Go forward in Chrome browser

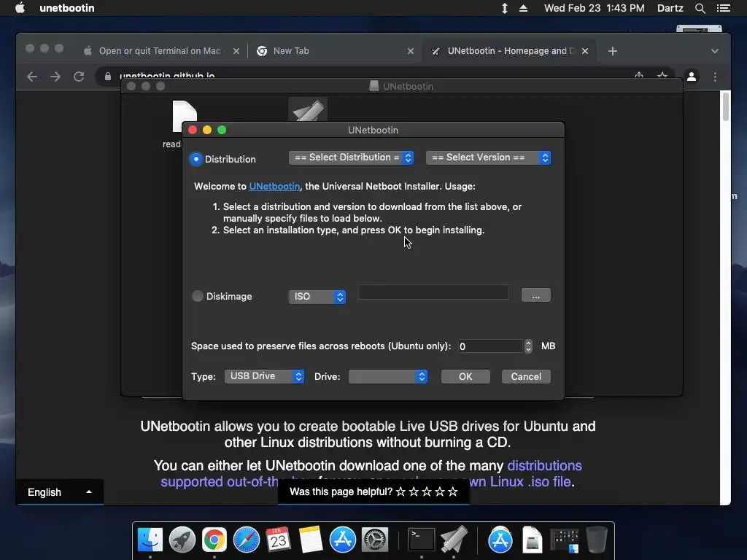(55, 77)
